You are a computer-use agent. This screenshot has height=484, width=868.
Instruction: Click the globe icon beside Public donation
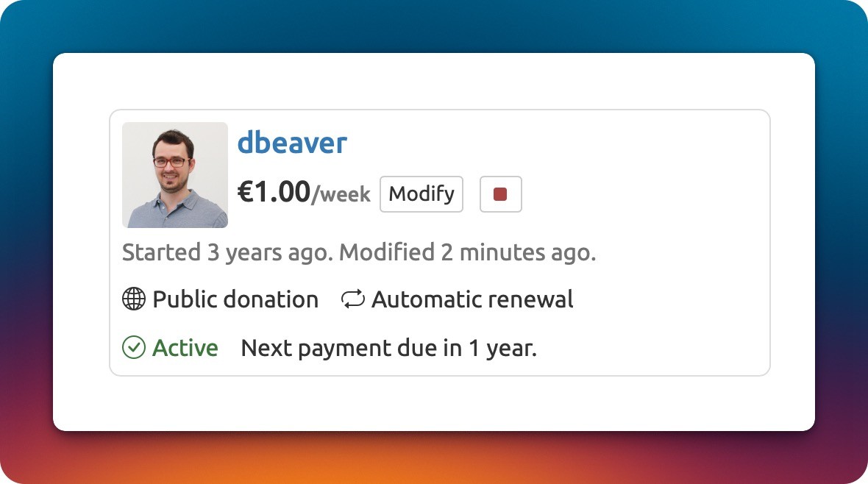[x=133, y=299]
